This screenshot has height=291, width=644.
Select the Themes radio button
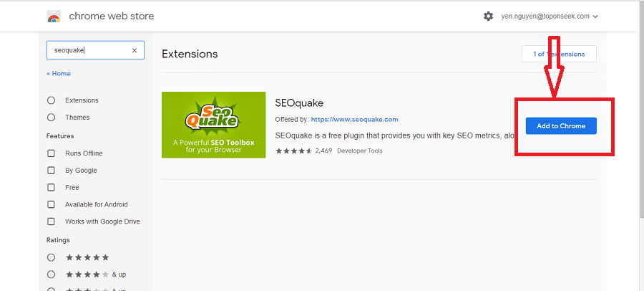(51, 118)
